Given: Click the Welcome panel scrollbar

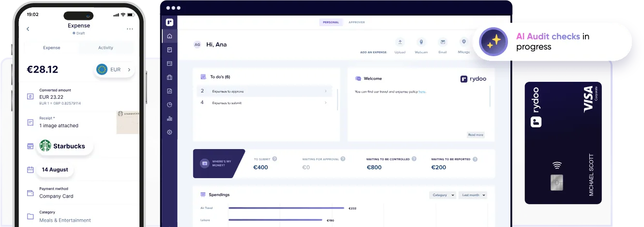Looking at the screenshot, I should click(490, 96).
